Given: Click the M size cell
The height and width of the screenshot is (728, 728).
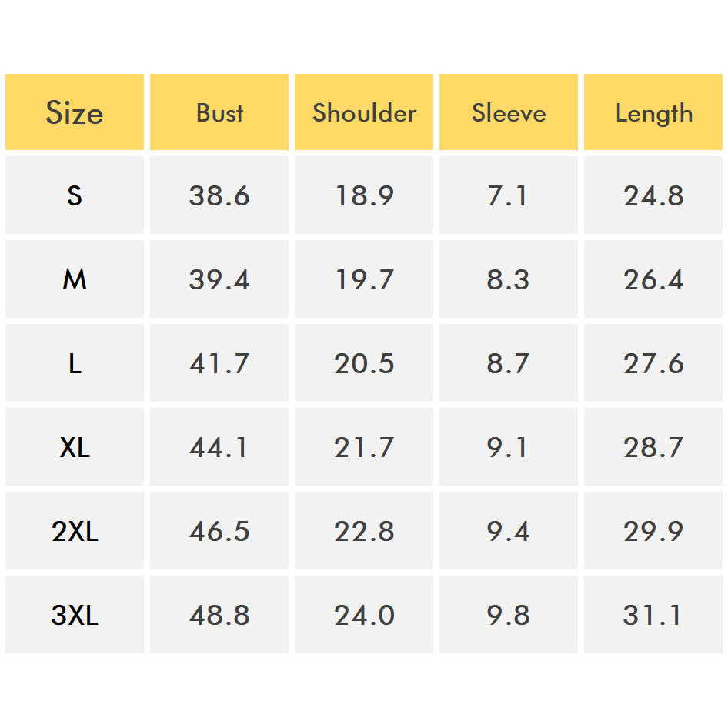Looking at the screenshot, I should click(75, 279).
